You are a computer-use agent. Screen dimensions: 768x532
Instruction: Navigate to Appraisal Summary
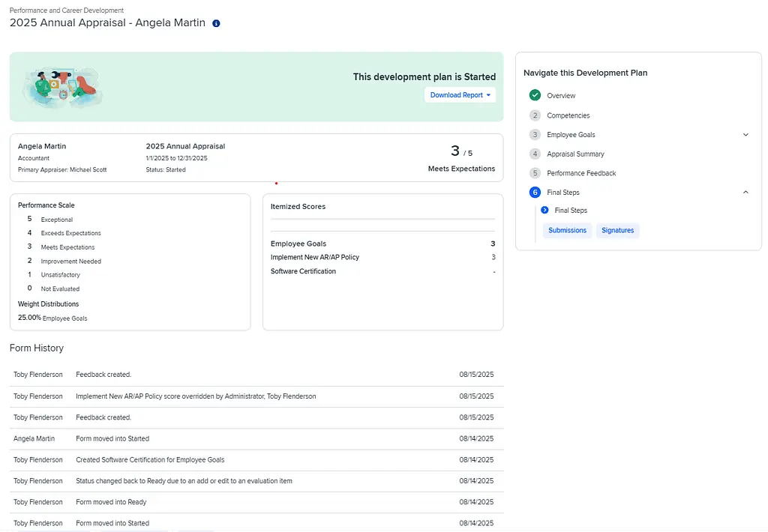tap(575, 154)
